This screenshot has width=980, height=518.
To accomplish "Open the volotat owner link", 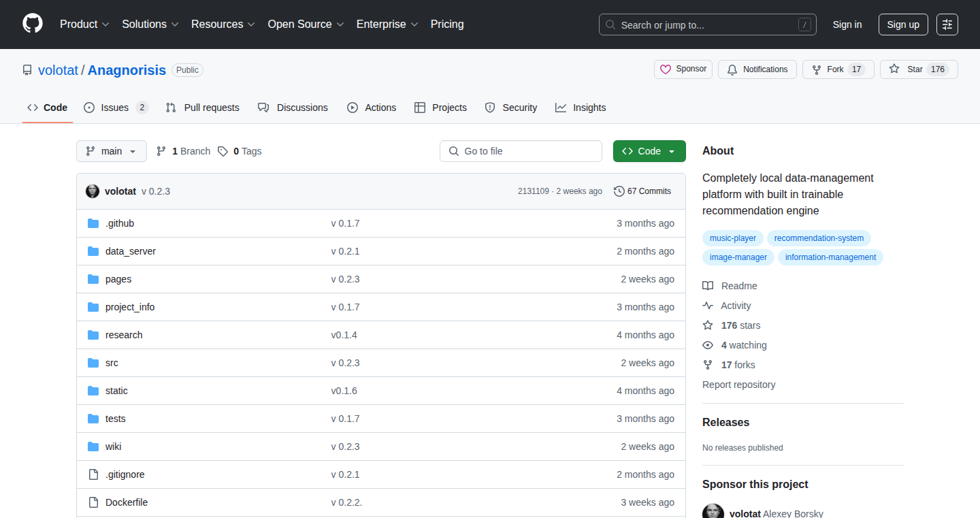I will (x=58, y=70).
